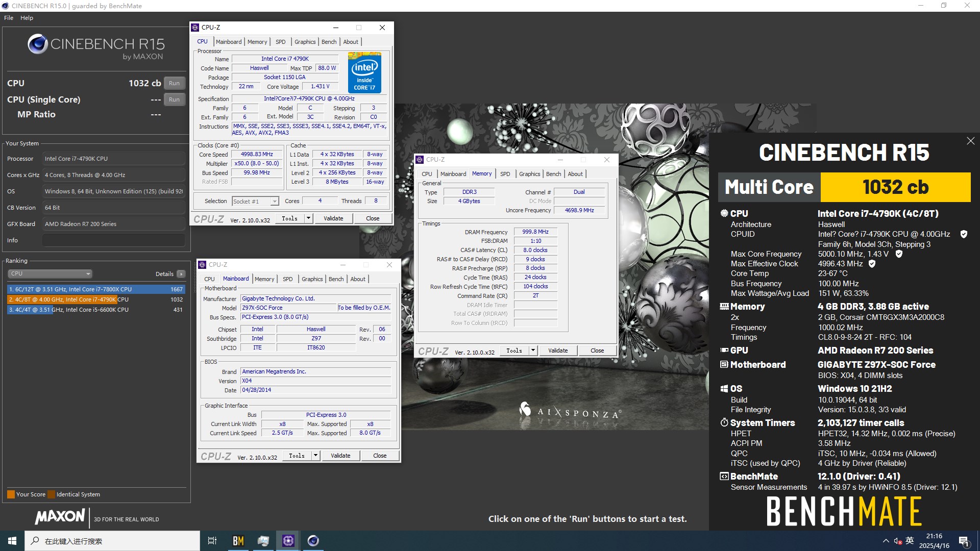This screenshot has height=551, width=980.
Task: Open Task View on the taskbar
Action: [x=212, y=541]
